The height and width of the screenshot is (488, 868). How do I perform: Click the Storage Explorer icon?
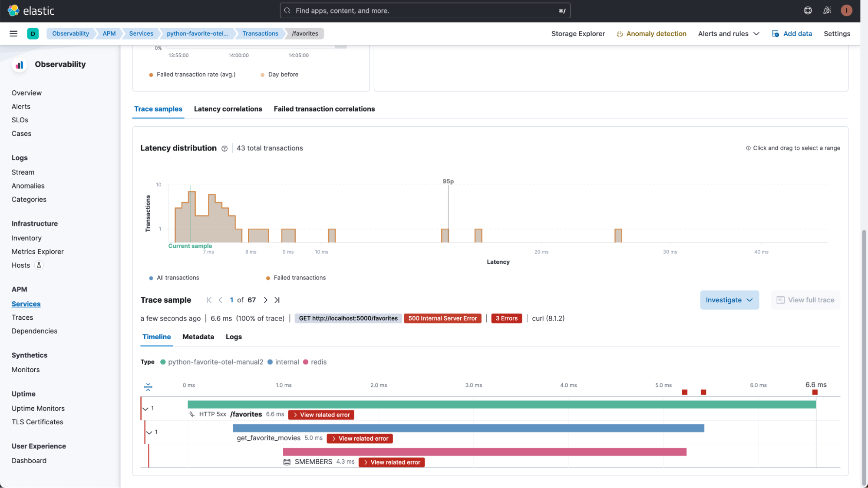[578, 33]
